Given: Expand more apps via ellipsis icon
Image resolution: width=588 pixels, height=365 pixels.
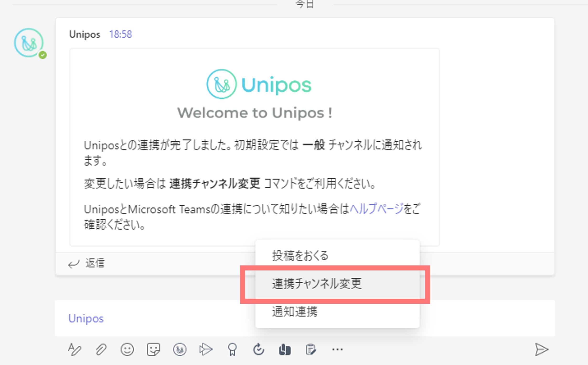Looking at the screenshot, I should (337, 349).
